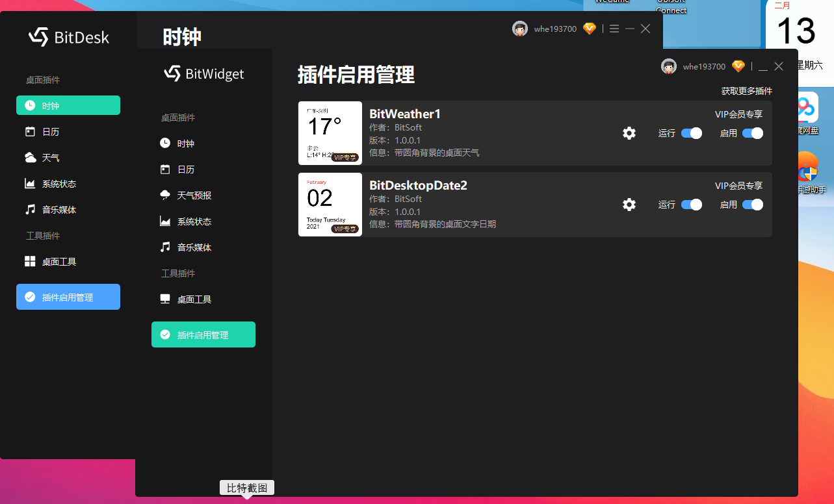Click the grid icon beside 桌面工具 in BitDesk
Image resolution: width=834 pixels, height=504 pixels.
(30, 261)
